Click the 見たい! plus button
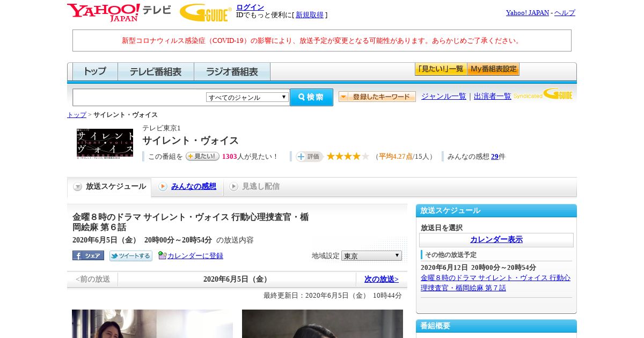The width and height of the screenshot is (644, 338). coord(202,156)
